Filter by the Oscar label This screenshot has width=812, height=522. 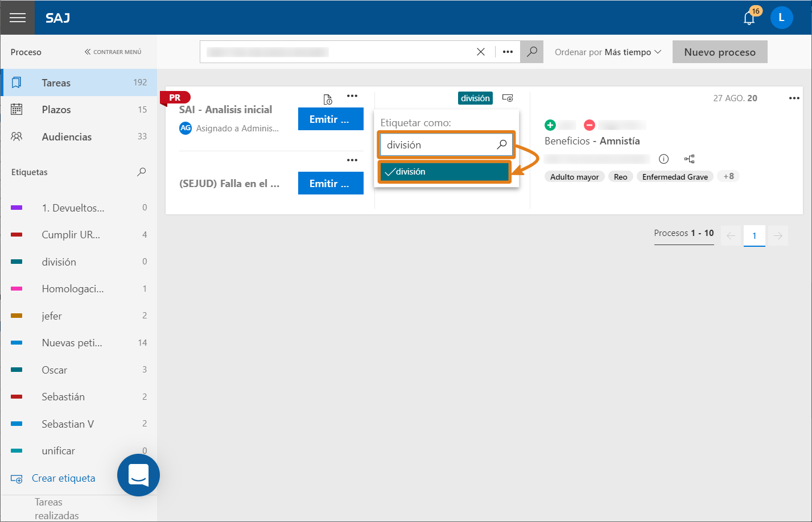79,370
